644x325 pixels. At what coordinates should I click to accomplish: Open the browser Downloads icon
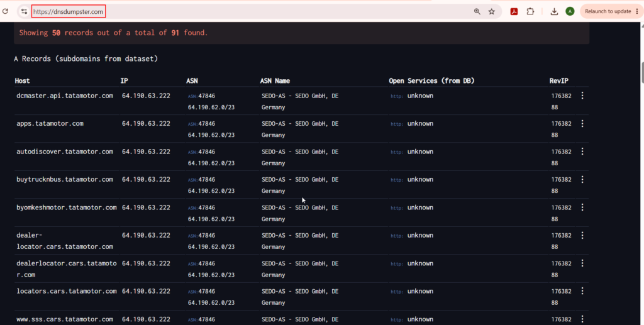554,11
